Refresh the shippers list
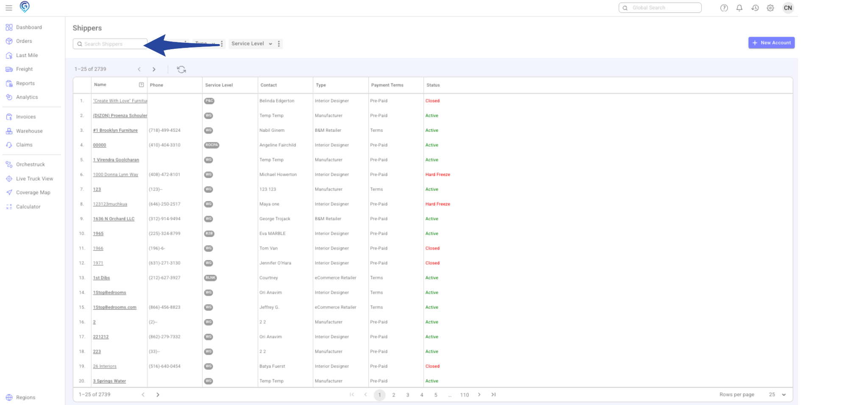868x405 pixels. pyautogui.click(x=181, y=69)
